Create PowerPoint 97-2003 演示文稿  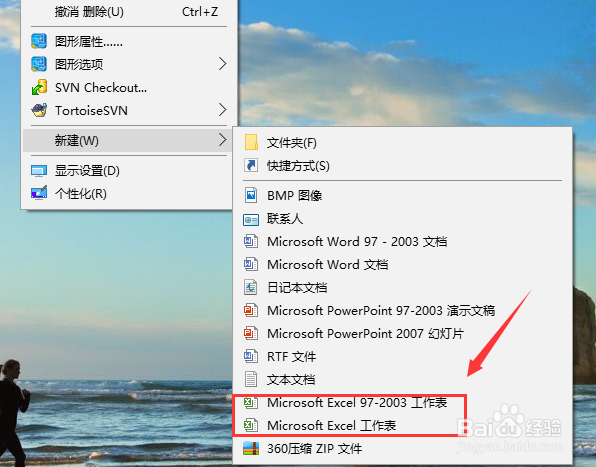(x=403, y=310)
